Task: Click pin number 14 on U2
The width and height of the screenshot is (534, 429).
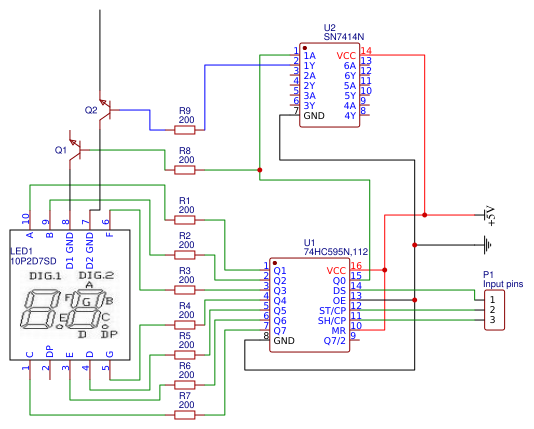Action: [x=366, y=51]
